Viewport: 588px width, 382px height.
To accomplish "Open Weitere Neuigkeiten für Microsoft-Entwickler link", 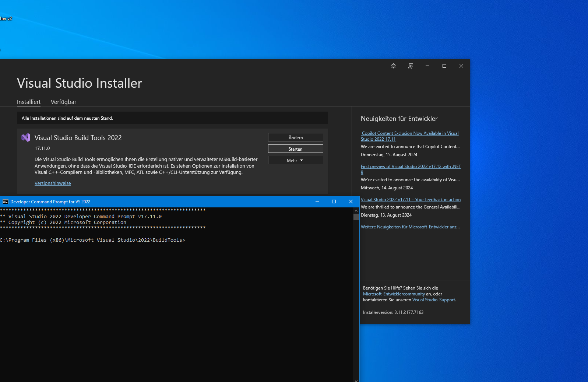I will click(410, 227).
